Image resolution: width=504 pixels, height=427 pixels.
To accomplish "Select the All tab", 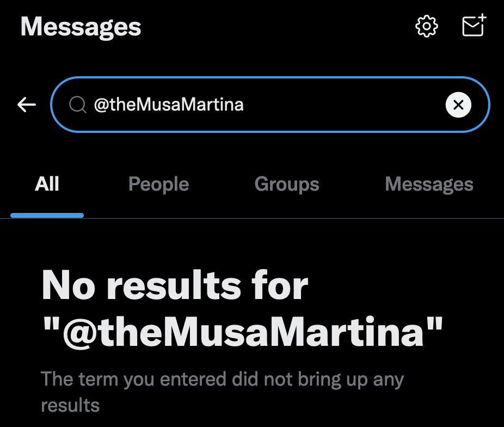I will click(47, 185).
